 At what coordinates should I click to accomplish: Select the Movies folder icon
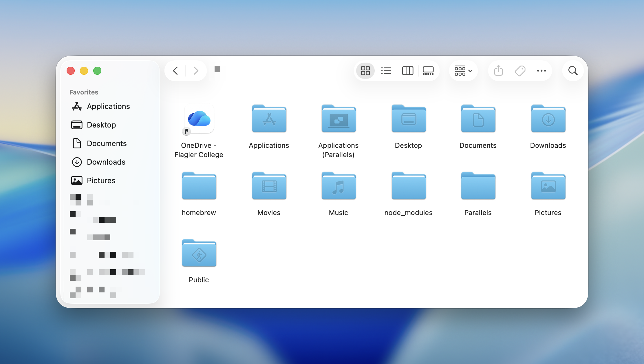click(x=269, y=186)
